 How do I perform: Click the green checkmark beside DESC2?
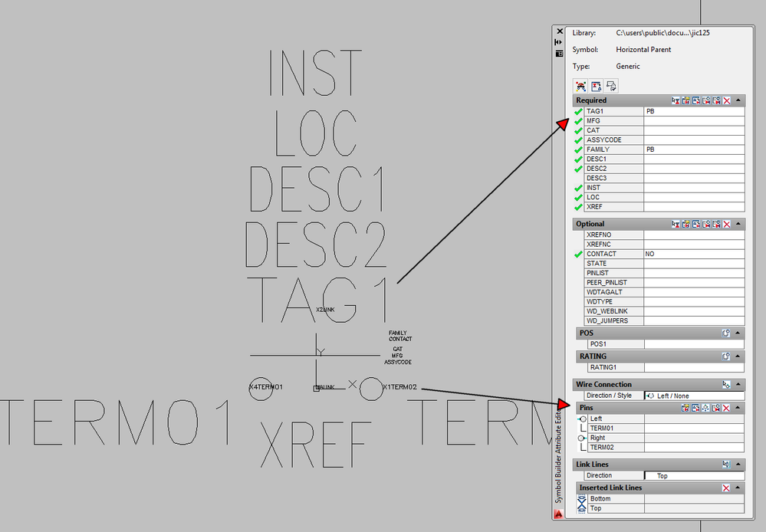[578, 169]
